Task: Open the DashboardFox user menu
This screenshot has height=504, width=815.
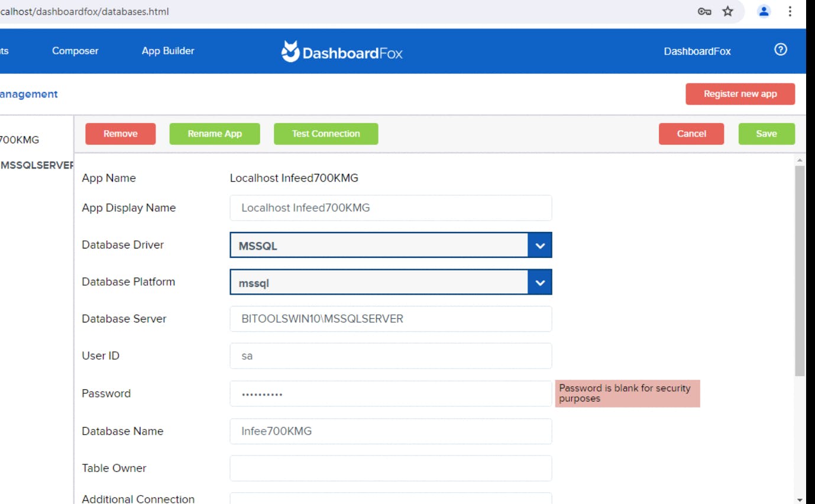Action: 697,51
